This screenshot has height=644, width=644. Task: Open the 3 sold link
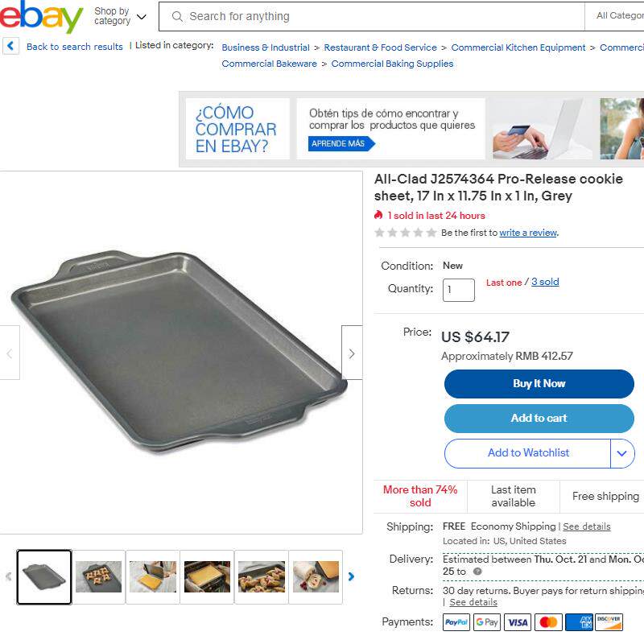(545, 282)
